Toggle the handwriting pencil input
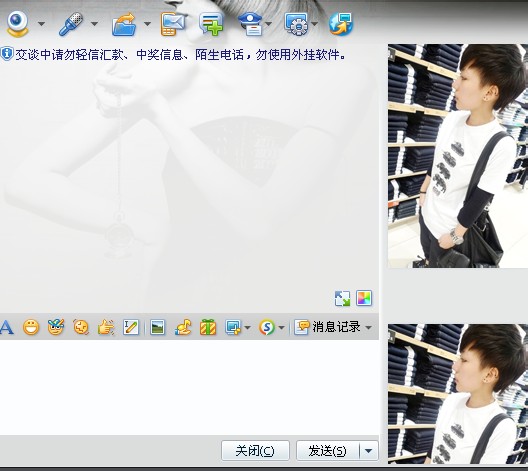Screen dimensions: 528x471 point(131,327)
